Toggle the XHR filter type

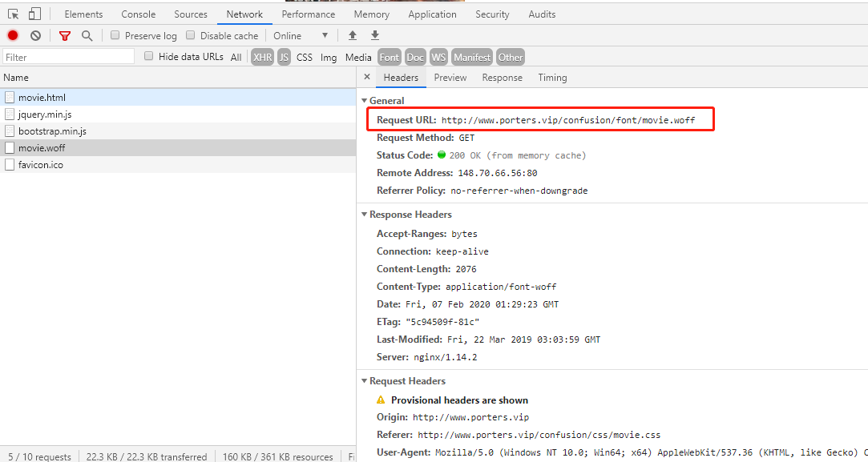pyautogui.click(x=262, y=57)
